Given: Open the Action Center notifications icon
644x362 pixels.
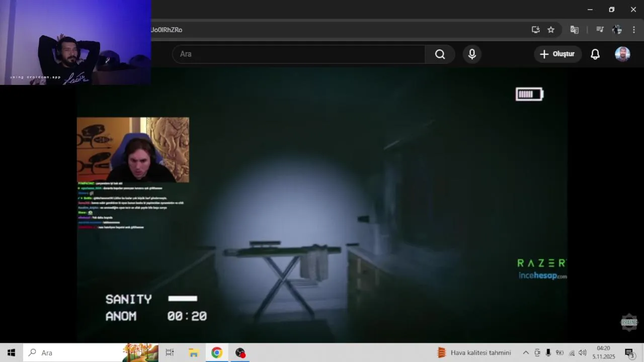Looking at the screenshot, I should (x=629, y=352).
